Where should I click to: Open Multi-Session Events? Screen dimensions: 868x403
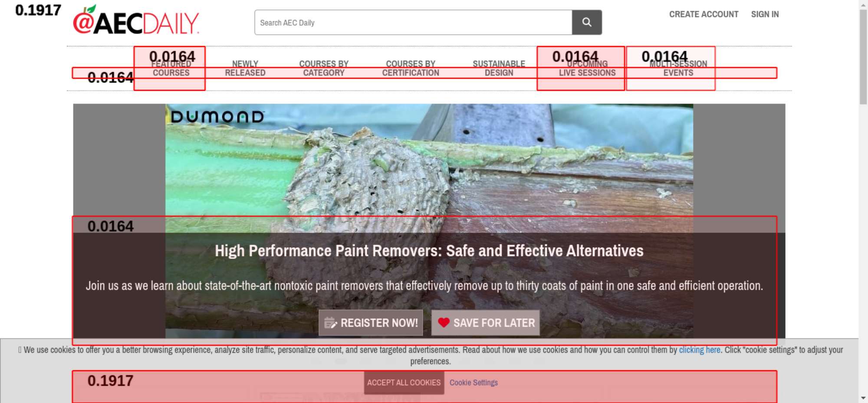click(678, 69)
